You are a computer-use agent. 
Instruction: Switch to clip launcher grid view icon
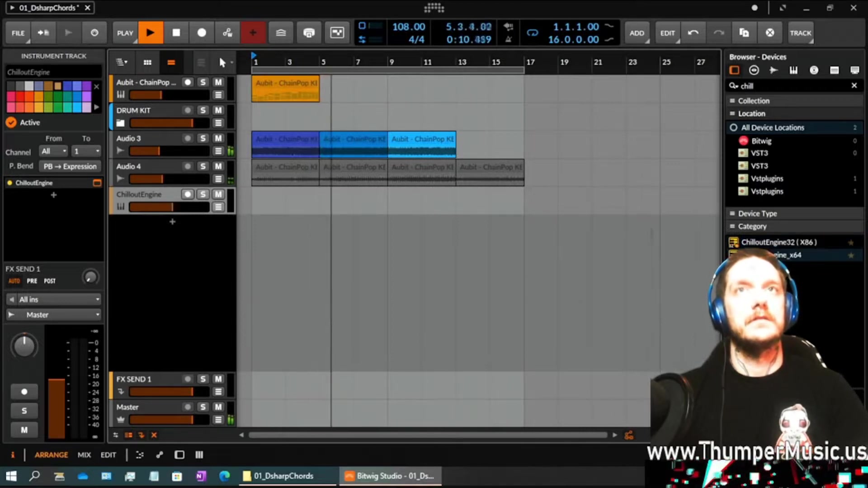(147, 62)
